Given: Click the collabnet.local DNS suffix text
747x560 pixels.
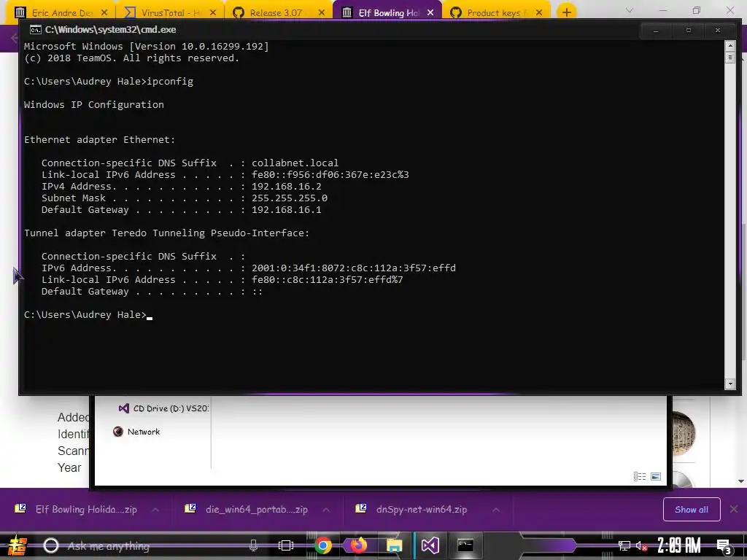Looking at the screenshot, I should [295, 163].
